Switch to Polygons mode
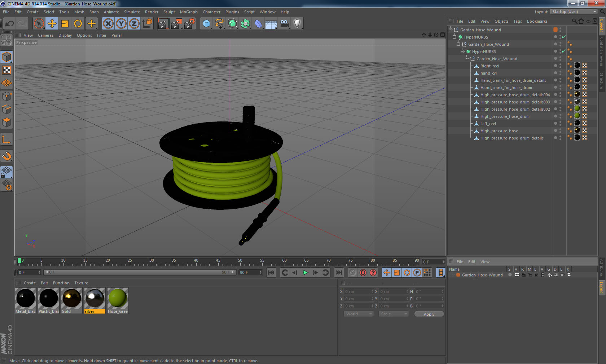 tap(6, 123)
